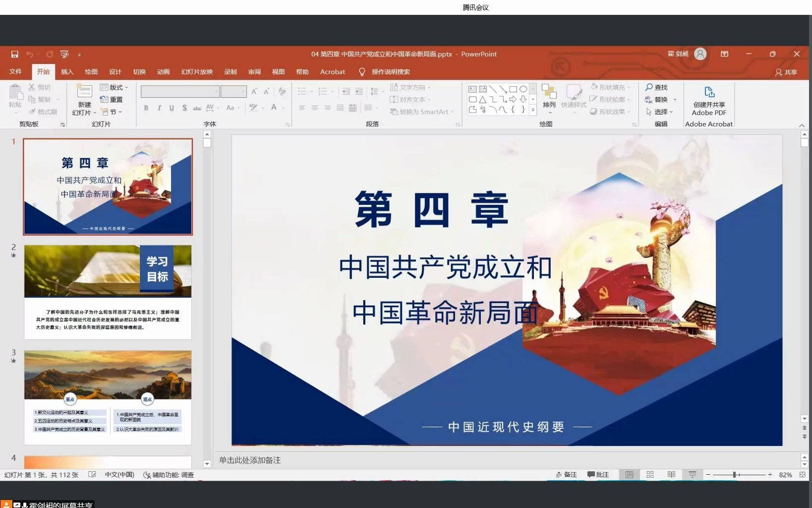812x508 pixels.
Task: Open Shape Fill options
Action: click(611, 87)
